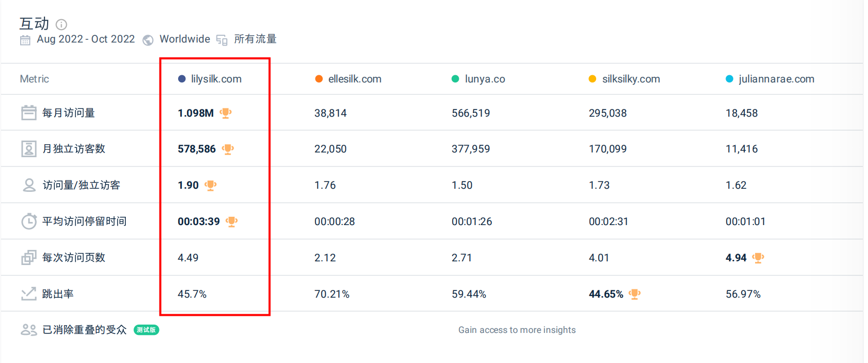
Task: Click the Metric column header
Action: [x=34, y=79]
